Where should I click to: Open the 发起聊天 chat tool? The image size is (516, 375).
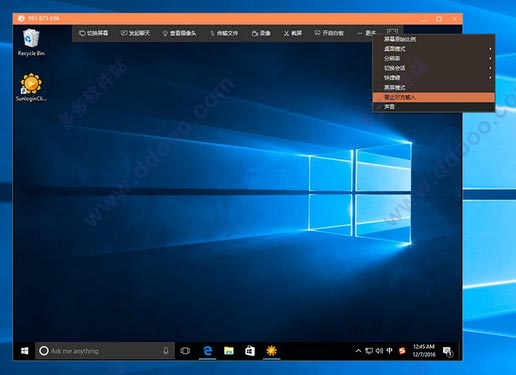[x=135, y=33]
